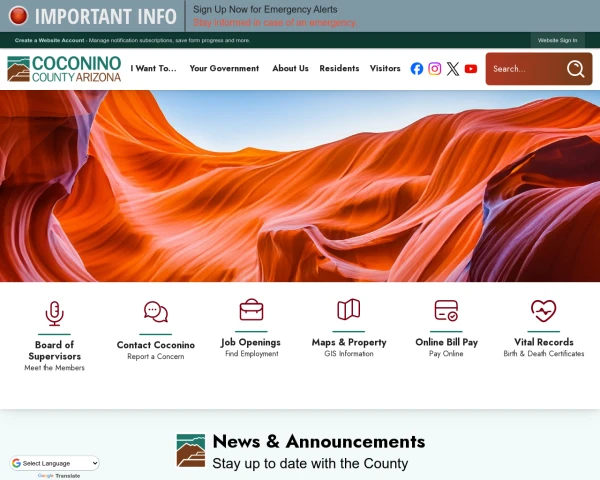Image resolution: width=600 pixels, height=480 pixels.
Task: Click Sign Up Now for Emergency Alerts
Action: (265, 9)
